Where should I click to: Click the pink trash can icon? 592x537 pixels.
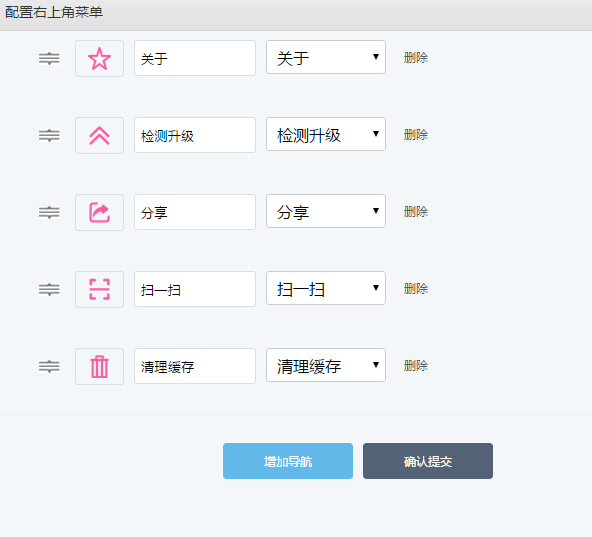[x=99, y=366]
